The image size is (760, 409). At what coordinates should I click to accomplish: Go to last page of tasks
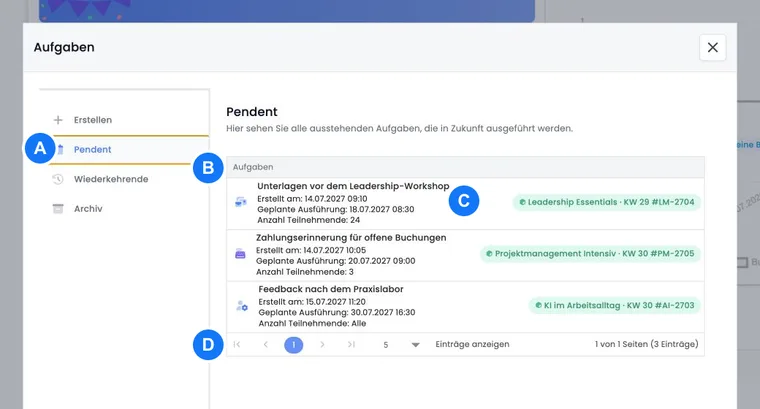point(351,345)
